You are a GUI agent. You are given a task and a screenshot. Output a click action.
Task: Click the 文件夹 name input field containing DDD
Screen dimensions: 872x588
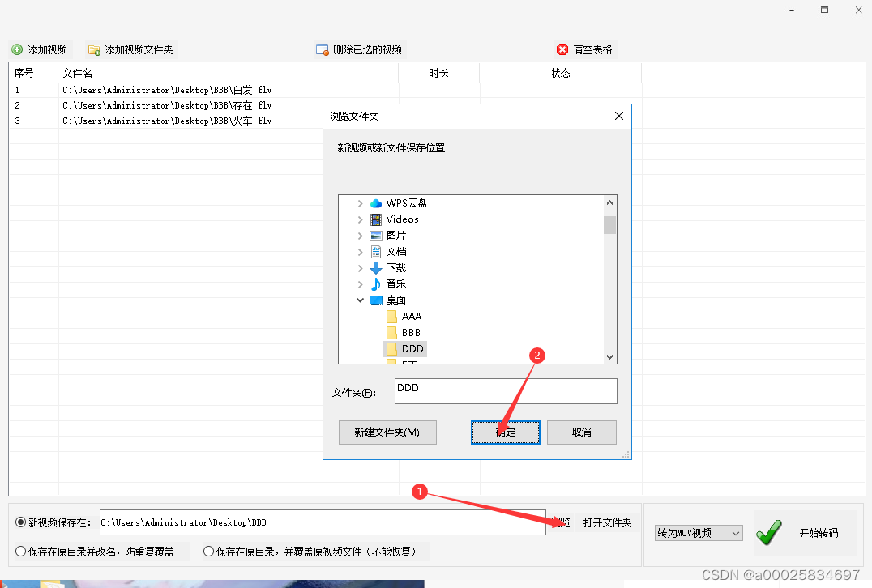[506, 391]
